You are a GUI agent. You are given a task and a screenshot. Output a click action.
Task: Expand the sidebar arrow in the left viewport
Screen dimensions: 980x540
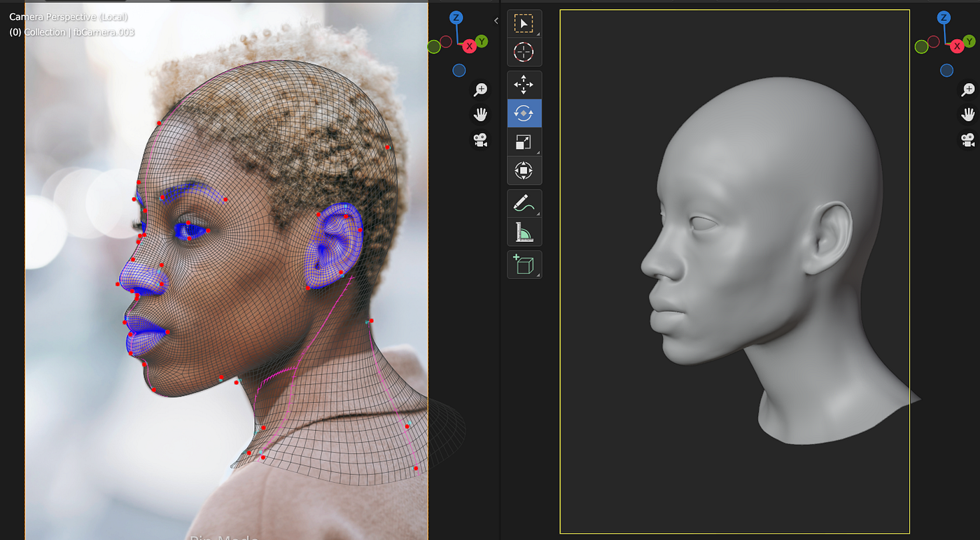click(496, 21)
